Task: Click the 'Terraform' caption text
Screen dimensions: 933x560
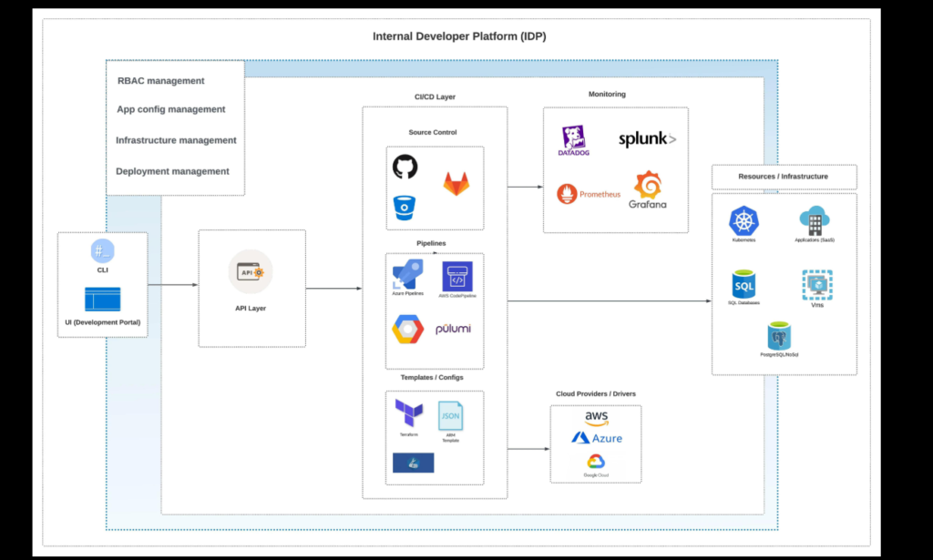Action: click(x=409, y=434)
